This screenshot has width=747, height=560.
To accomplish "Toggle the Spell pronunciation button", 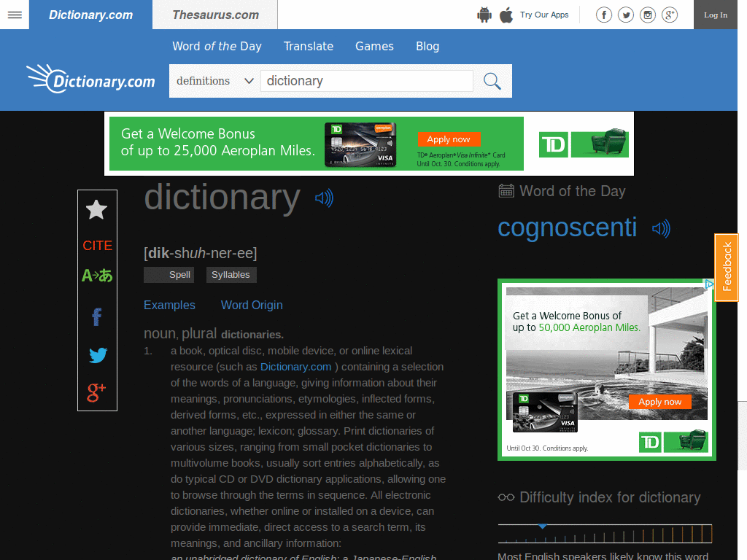I will [169, 275].
